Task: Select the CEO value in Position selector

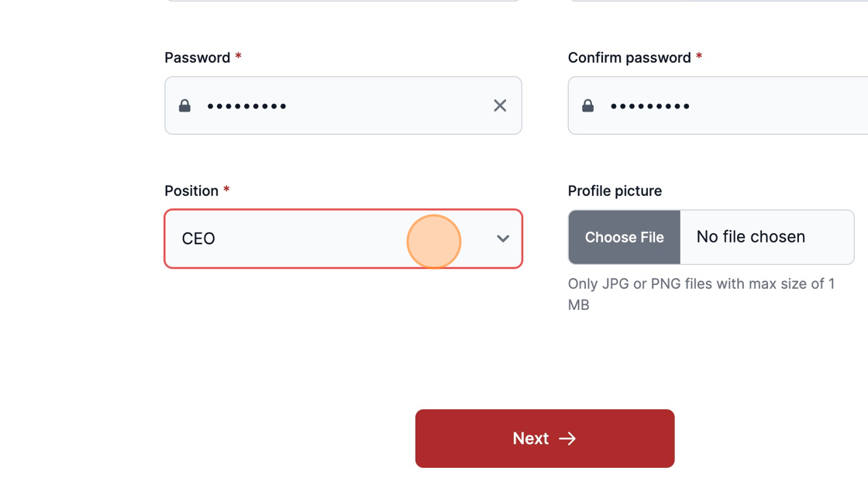Action: pyautogui.click(x=198, y=239)
